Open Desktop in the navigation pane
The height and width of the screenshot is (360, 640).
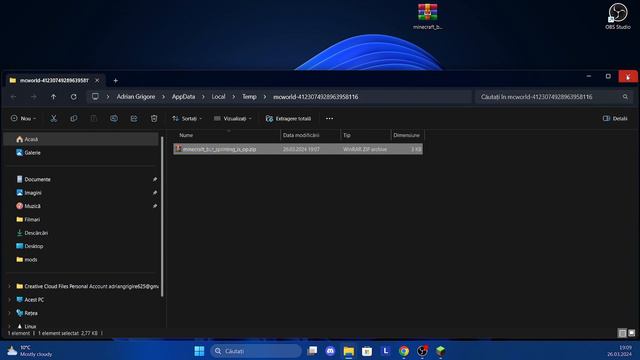coord(81,246)
